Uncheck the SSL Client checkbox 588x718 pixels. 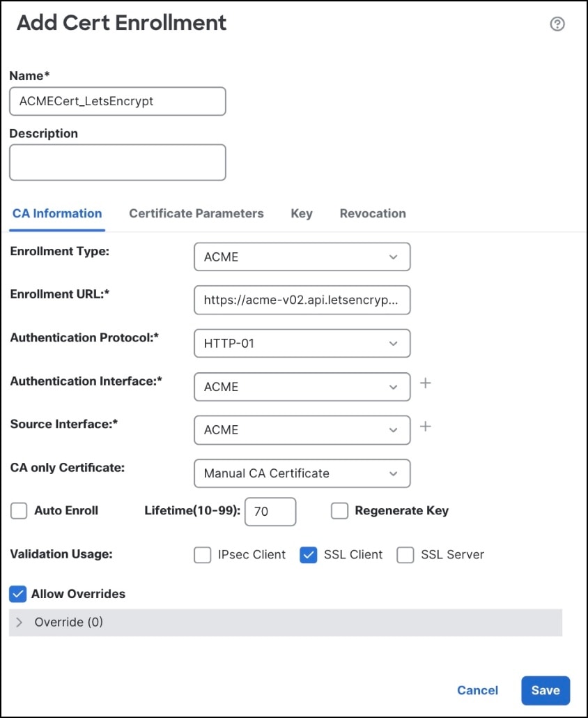pyautogui.click(x=309, y=555)
